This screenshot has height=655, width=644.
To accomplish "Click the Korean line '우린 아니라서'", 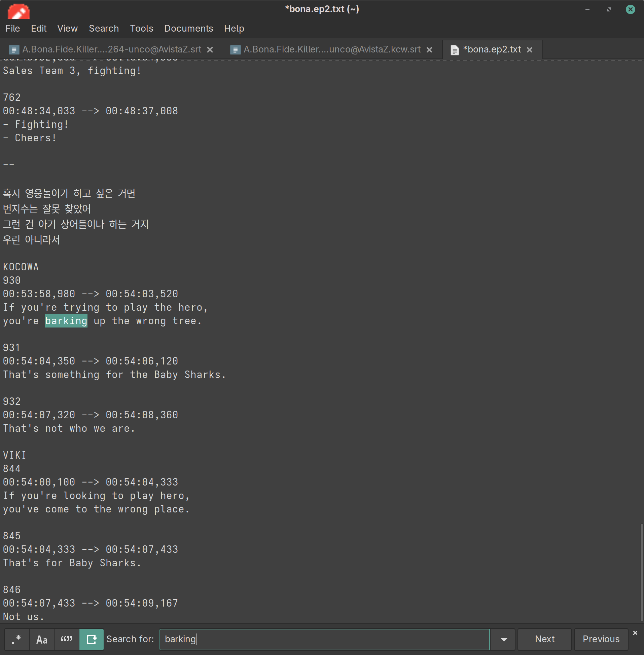I will click(31, 240).
